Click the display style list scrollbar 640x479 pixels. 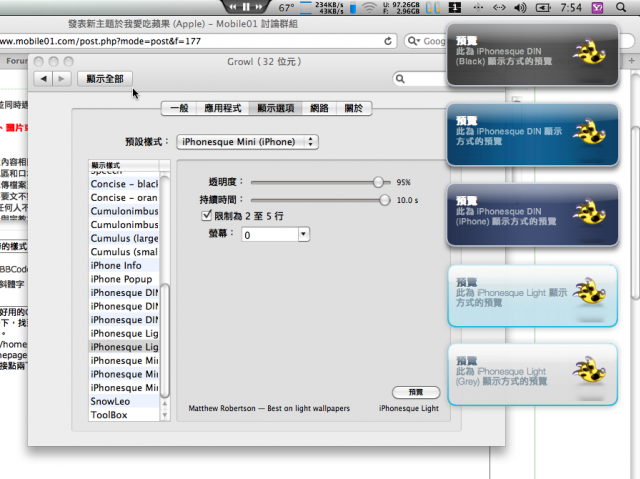click(x=165, y=340)
